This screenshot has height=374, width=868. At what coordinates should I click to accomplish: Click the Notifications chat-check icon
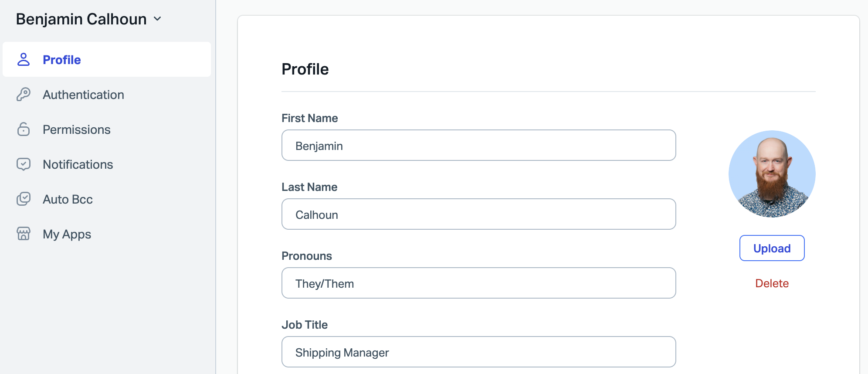(24, 164)
